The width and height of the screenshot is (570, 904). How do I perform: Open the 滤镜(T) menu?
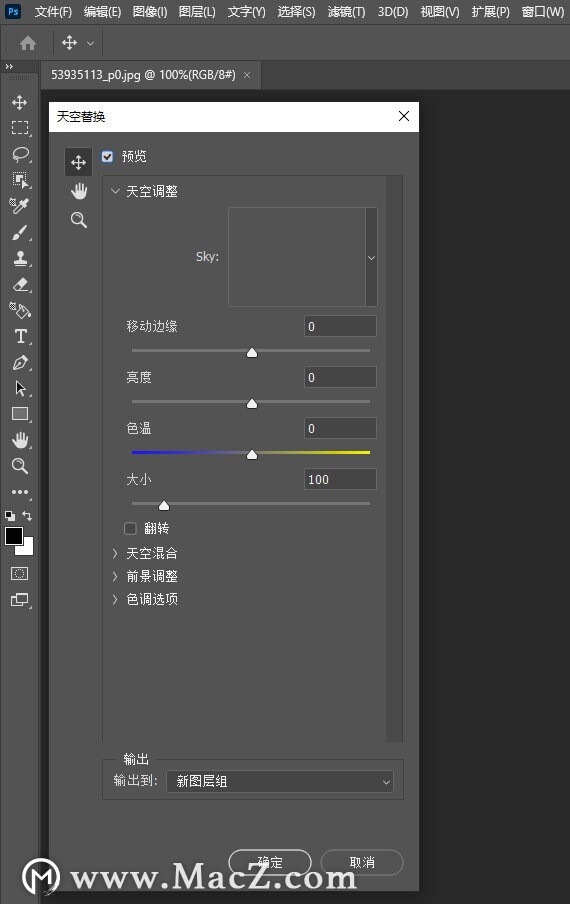[x=346, y=12]
